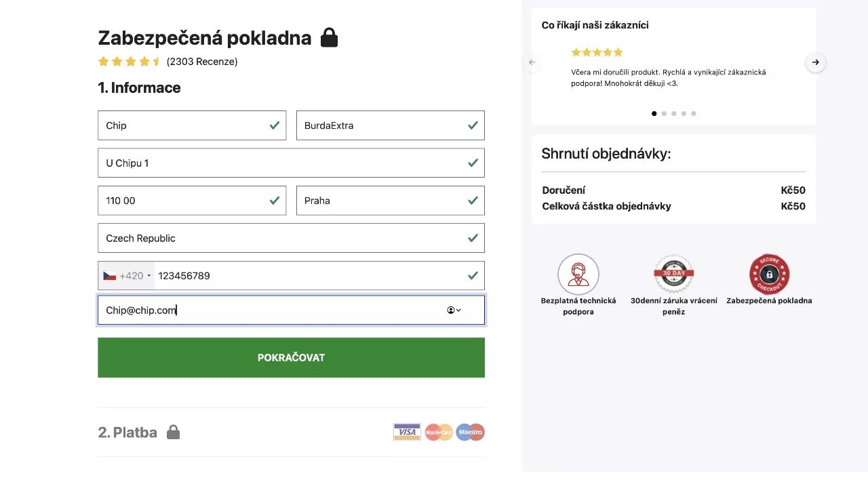868x488 pixels.
Task: Click the Maestro payment icon
Action: [x=470, y=432]
